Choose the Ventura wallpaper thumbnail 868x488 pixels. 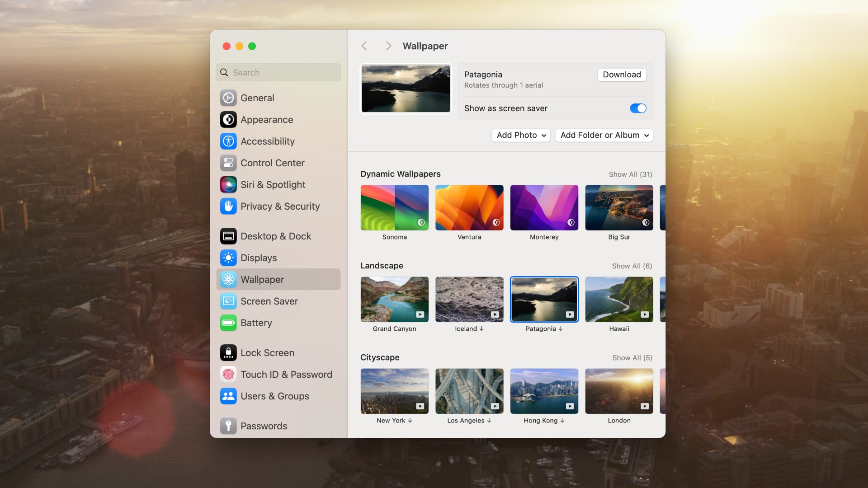click(x=469, y=208)
